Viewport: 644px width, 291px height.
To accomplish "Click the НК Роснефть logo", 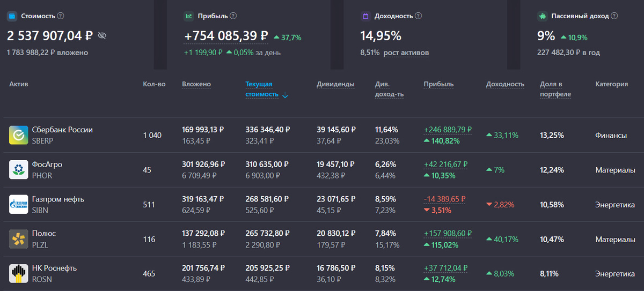I will [19, 273].
